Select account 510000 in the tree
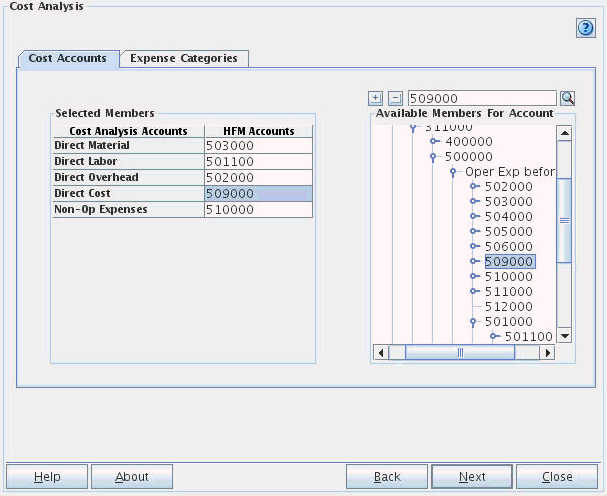The width and height of the screenshot is (607, 496). pos(508,277)
